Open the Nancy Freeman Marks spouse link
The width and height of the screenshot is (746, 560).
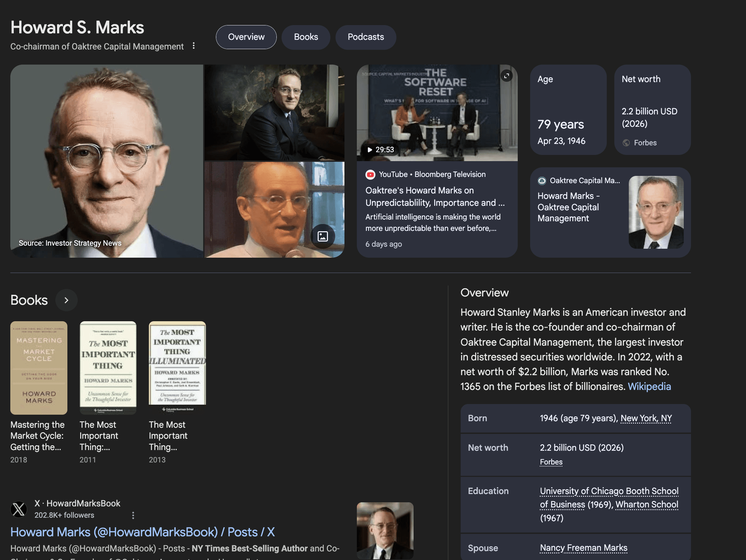(583, 548)
